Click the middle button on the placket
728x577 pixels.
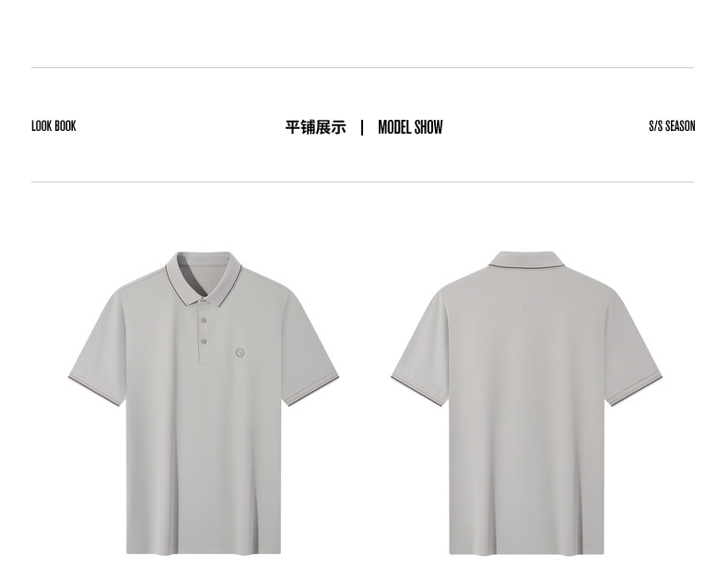pos(204,320)
